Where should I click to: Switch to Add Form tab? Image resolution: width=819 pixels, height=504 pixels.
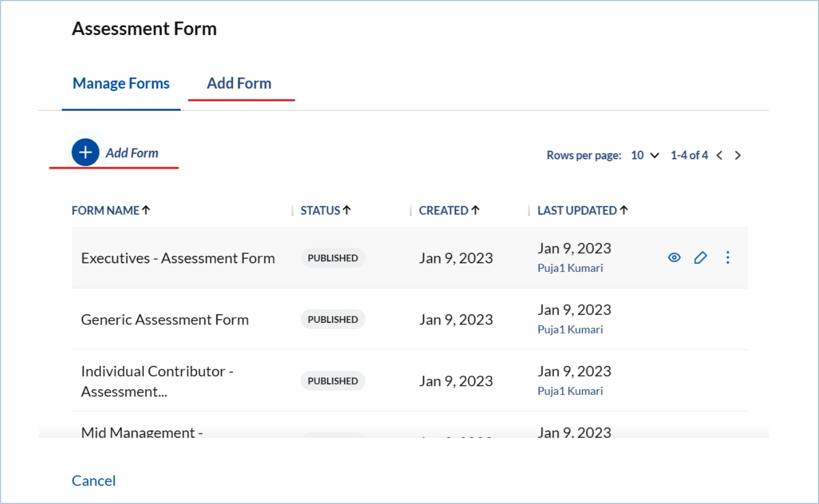[239, 84]
